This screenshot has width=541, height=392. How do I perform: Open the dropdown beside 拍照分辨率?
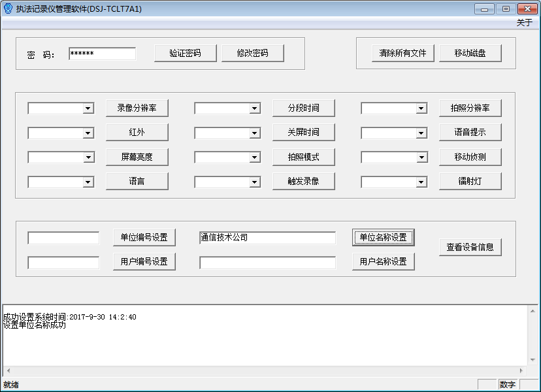click(x=421, y=108)
